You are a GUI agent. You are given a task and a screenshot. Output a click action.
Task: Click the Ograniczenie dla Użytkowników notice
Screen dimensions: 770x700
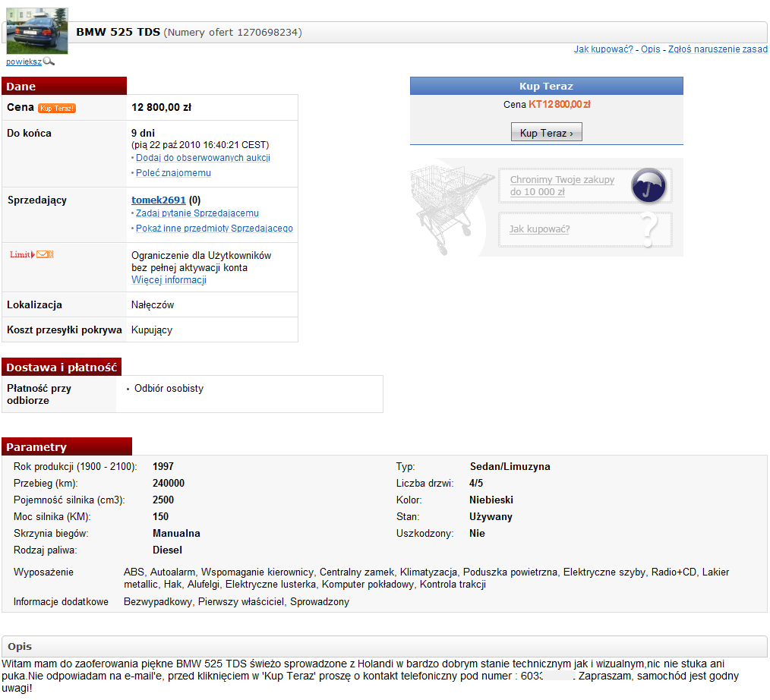pyautogui.click(x=201, y=262)
